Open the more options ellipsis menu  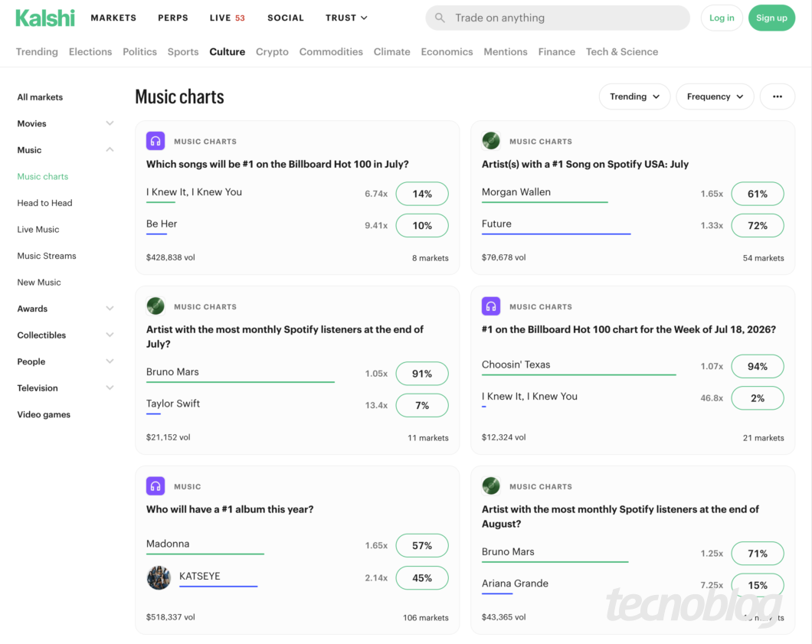777,96
